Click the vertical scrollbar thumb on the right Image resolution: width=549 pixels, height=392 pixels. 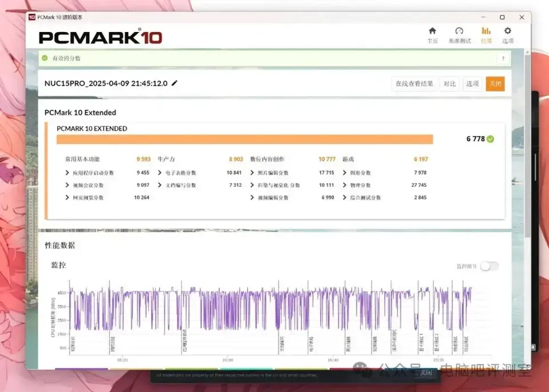(x=527, y=147)
